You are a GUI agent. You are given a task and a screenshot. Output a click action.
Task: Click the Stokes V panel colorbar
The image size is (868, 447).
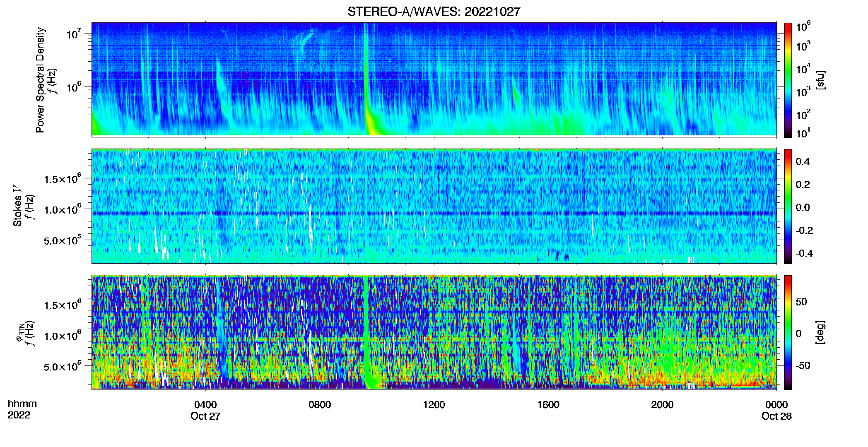788,206
